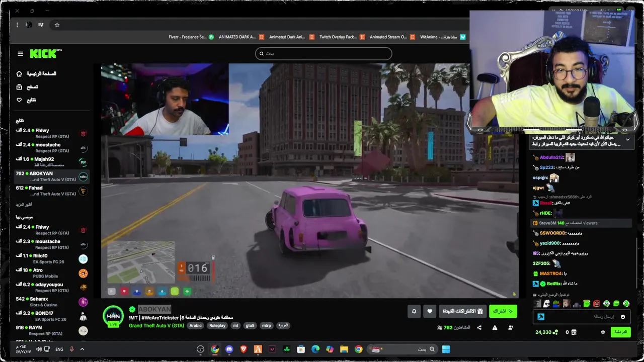Open Windows Start from the taskbar
Viewport: 644px width, 362px height.
446,349
